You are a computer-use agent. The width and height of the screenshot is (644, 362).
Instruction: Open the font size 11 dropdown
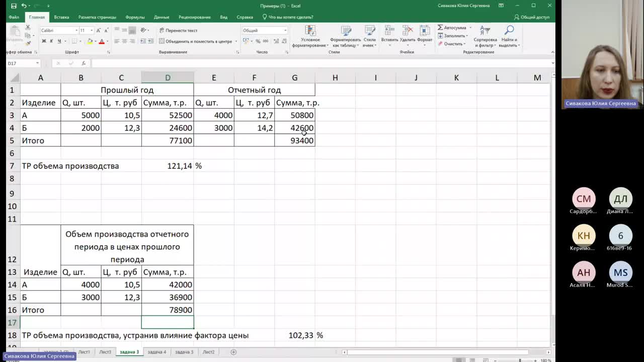92,30
